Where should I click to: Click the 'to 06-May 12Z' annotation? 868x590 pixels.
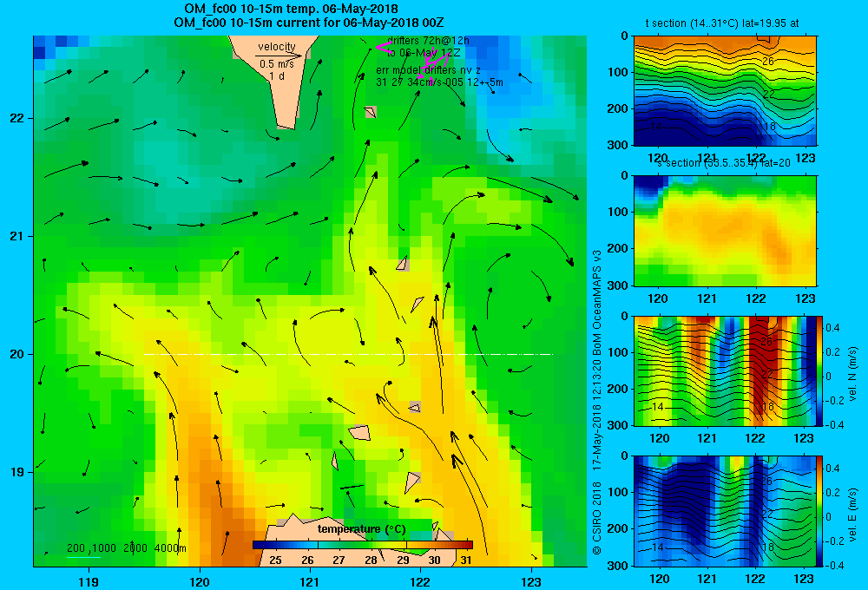[424, 53]
